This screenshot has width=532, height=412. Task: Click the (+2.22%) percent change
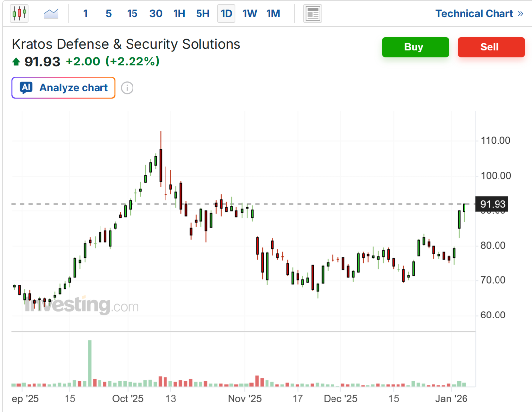(x=133, y=62)
